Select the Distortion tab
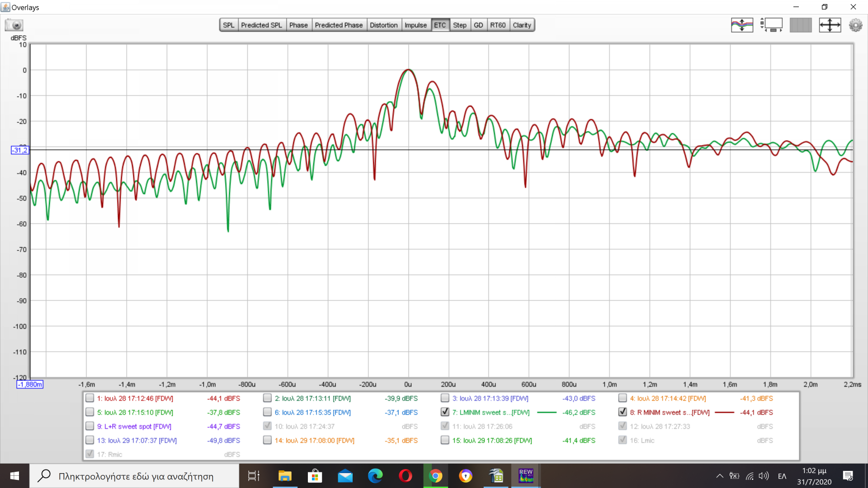Viewport: 868px width, 488px height. 383,25
